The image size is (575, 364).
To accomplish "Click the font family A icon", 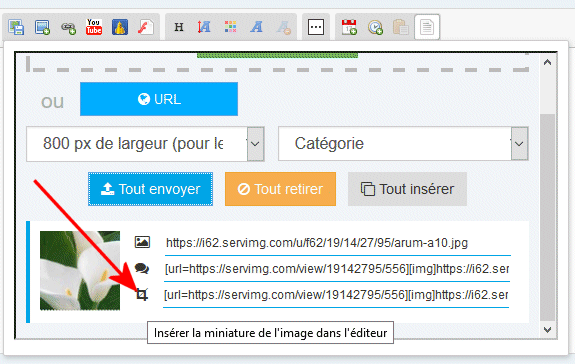I will 256,27.
